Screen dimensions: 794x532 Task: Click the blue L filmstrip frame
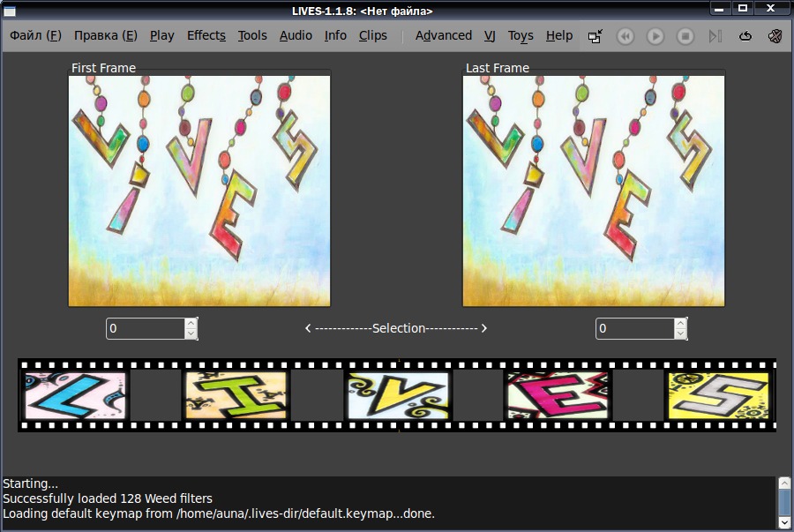coord(76,396)
